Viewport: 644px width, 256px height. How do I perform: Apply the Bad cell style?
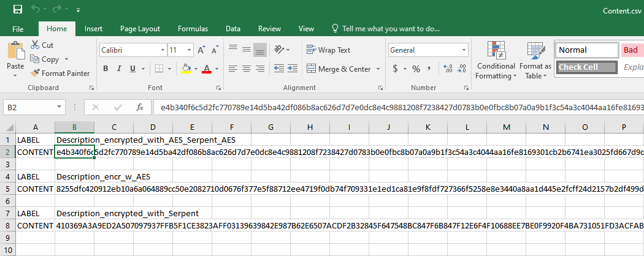[x=632, y=50]
